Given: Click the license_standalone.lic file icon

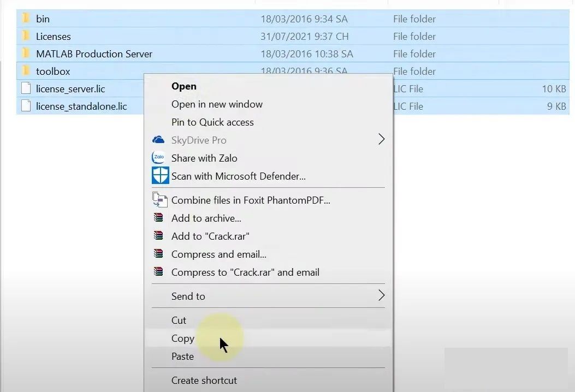Looking at the screenshot, I should point(26,106).
